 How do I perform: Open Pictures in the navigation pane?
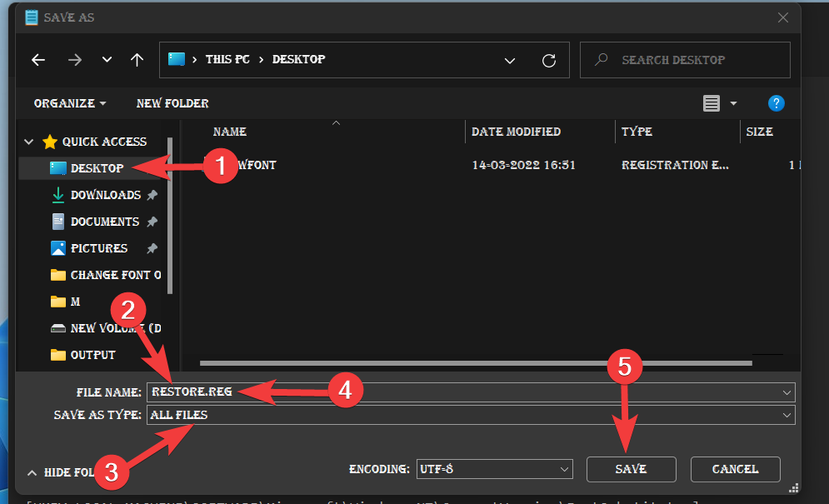99,248
